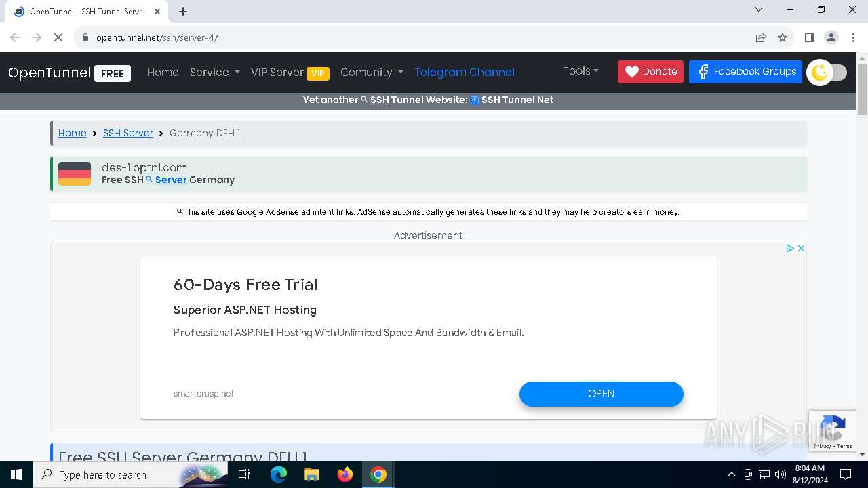Click the reCAPTCHA Privacy link
Viewport: 868px width, 488px height.
pos(823,446)
